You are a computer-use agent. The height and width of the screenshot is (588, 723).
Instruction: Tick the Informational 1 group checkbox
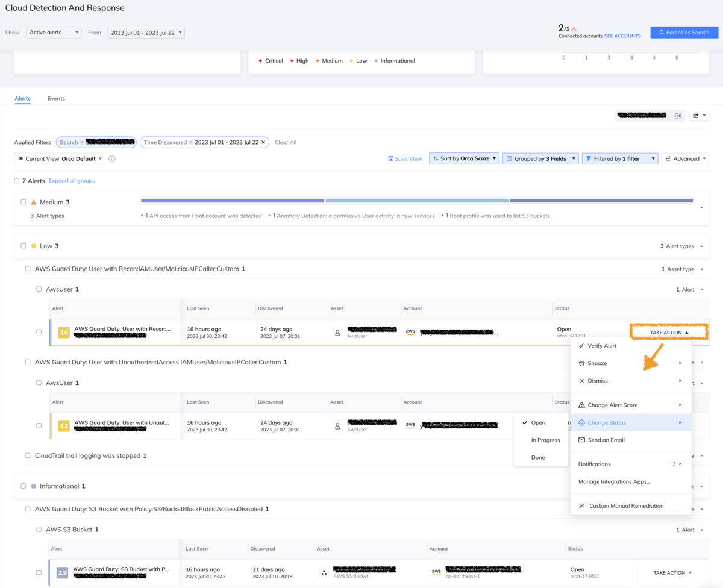[23, 486]
